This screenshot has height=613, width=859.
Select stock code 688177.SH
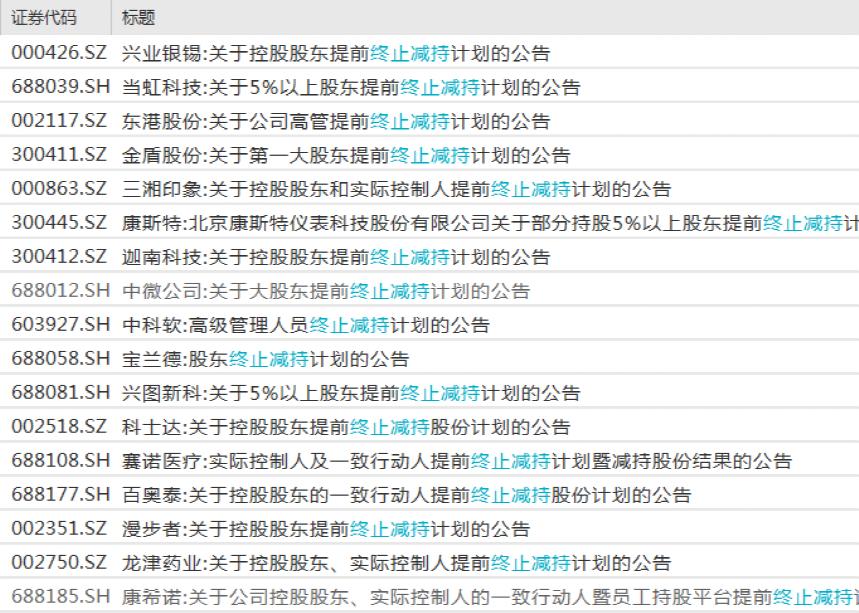point(60,494)
